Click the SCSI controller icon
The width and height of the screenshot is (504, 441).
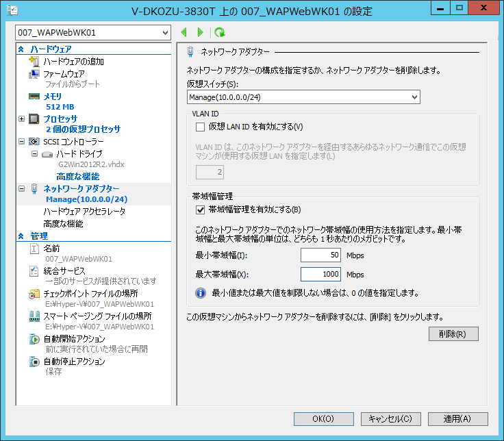click(x=34, y=142)
